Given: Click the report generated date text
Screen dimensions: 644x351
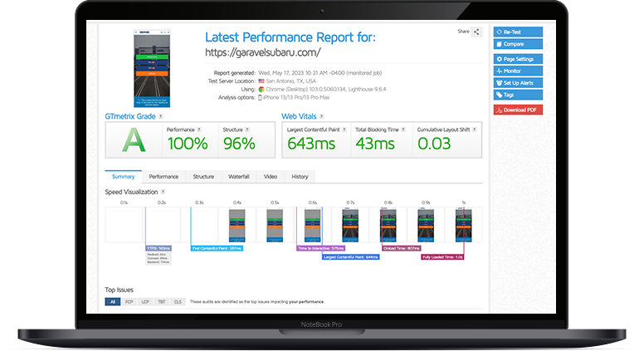Looking at the screenshot, I should click(320, 73).
